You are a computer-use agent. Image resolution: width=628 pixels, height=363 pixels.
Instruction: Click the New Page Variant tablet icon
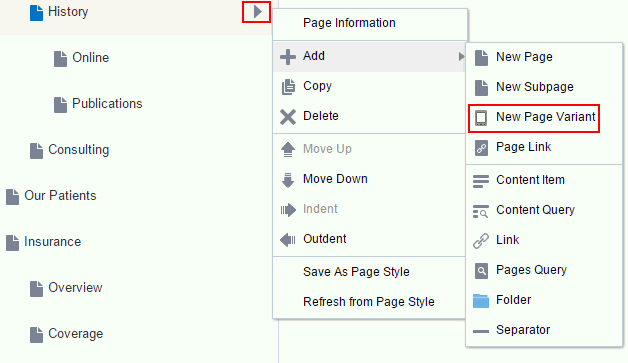click(481, 118)
